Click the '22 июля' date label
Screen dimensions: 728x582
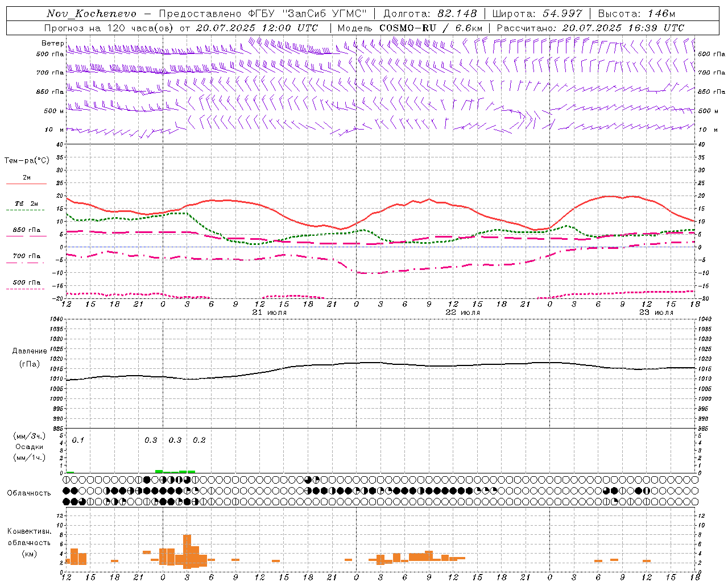point(463,313)
